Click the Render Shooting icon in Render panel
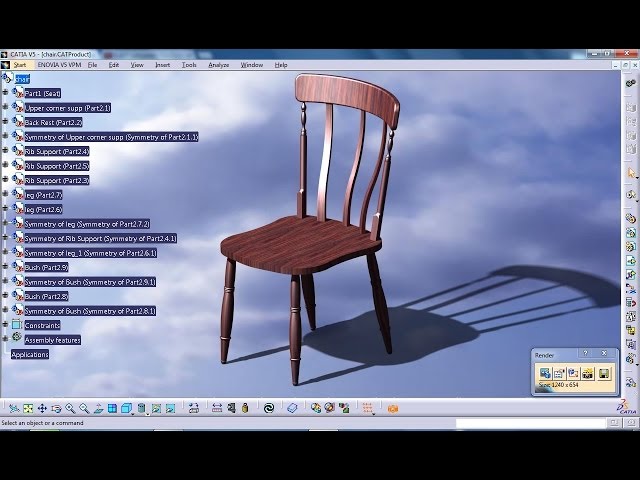 (x=559, y=373)
